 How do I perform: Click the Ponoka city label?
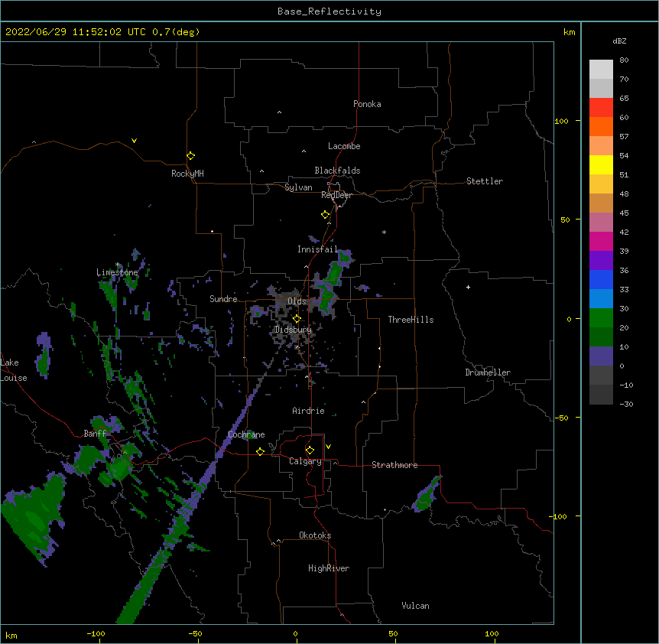367,104
